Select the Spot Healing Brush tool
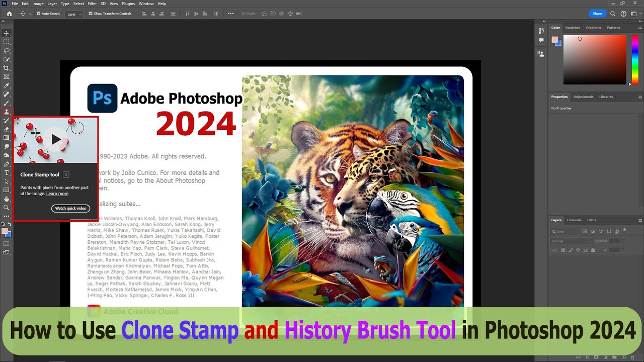 tap(7, 94)
